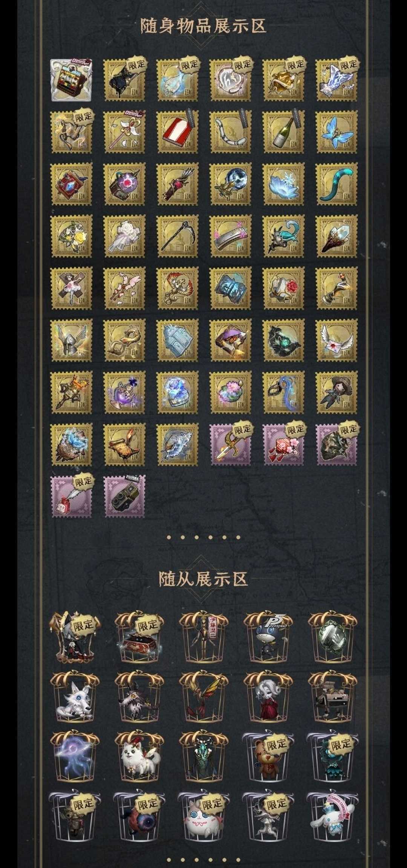
Task: Select the purple stamp with old camera
Action: [x=124, y=496]
